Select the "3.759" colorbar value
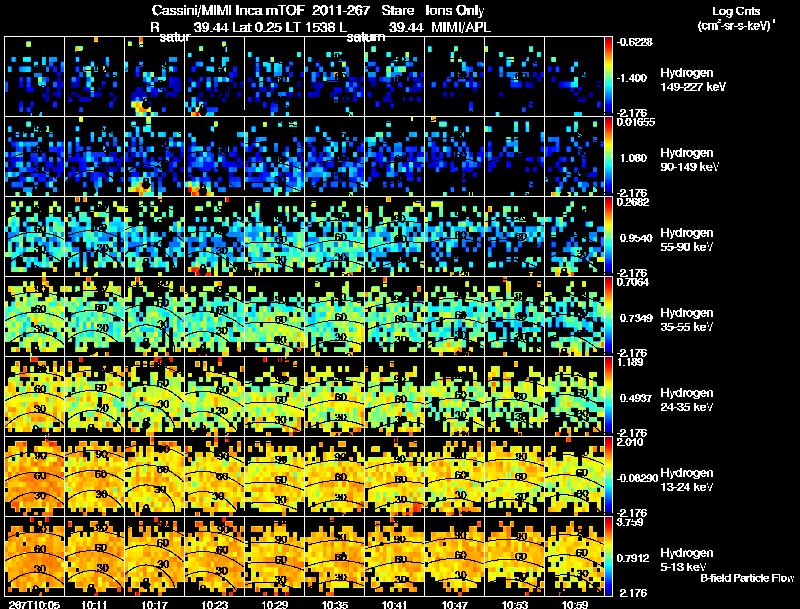Screen dimensions: 800x609 point(630,522)
